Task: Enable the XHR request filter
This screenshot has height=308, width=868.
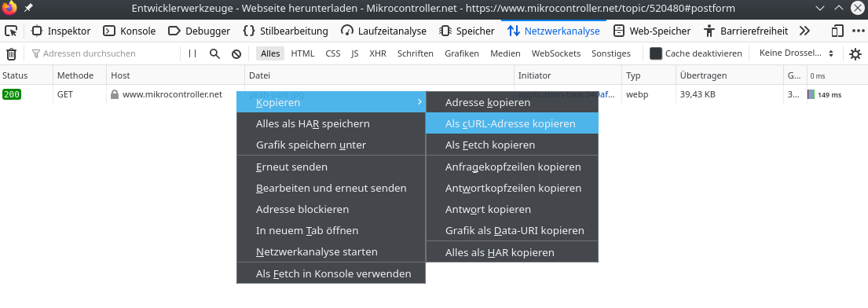Action: pos(378,53)
